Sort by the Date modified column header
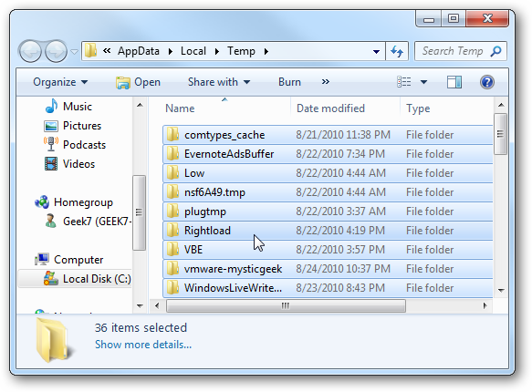 pos(330,108)
